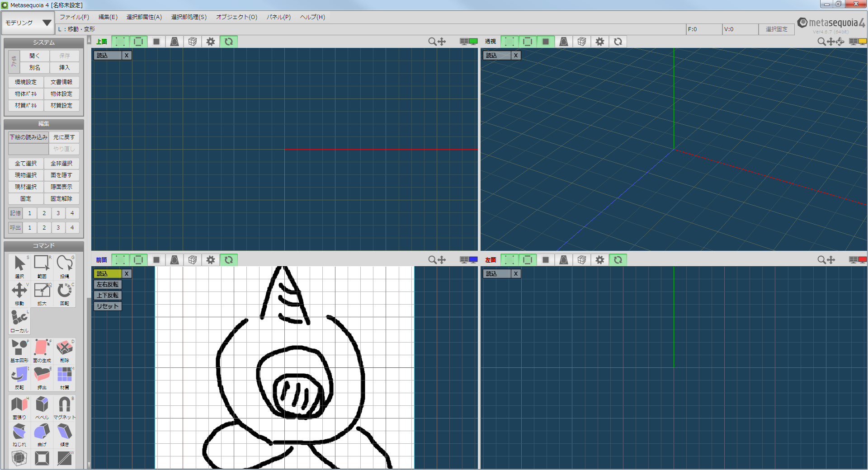
Task: Activate the 拡大 scale tool
Action: pos(42,294)
